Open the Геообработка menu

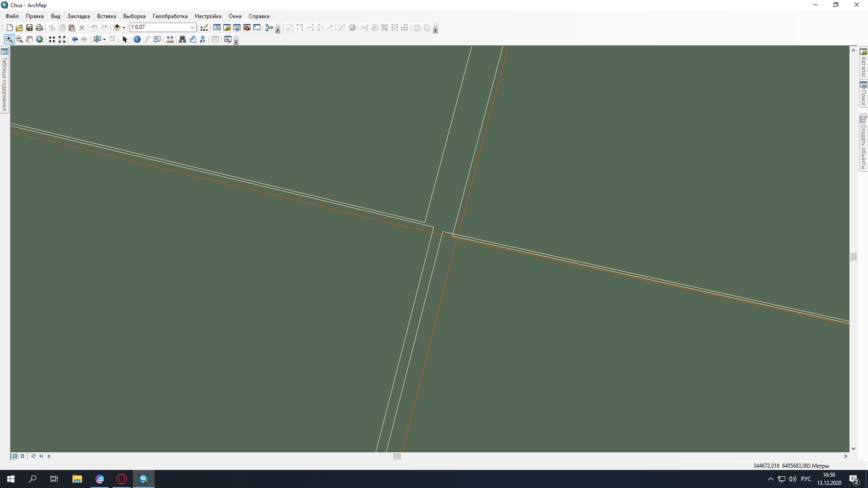coord(170,16)
